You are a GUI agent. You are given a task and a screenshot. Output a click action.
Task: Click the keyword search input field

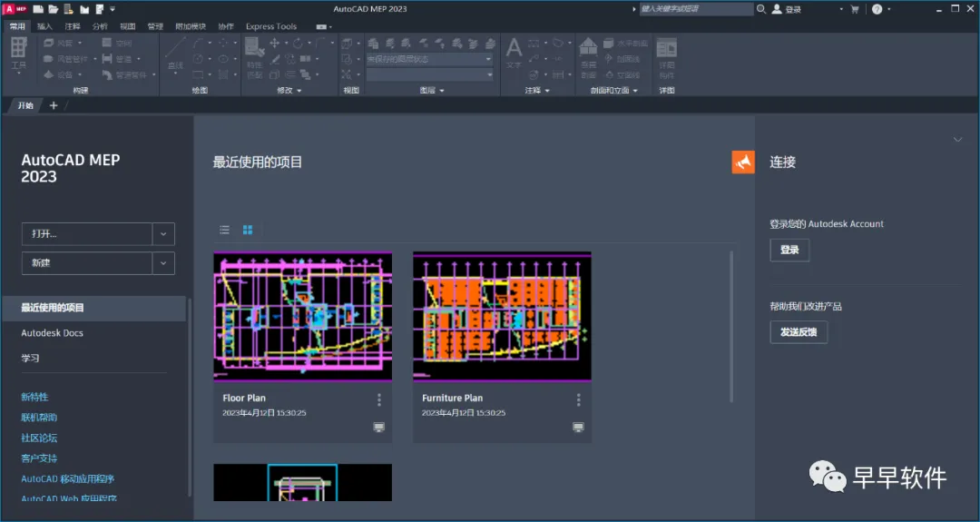696,9
